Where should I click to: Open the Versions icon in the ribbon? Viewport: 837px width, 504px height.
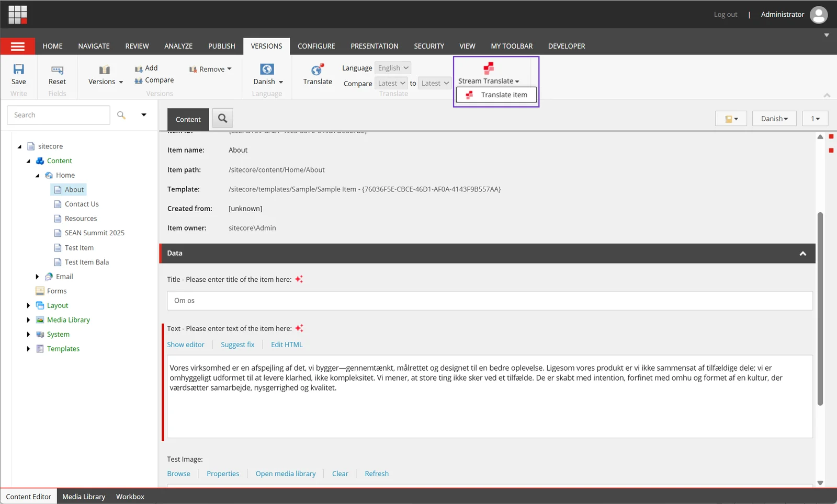tap(105, 70)
